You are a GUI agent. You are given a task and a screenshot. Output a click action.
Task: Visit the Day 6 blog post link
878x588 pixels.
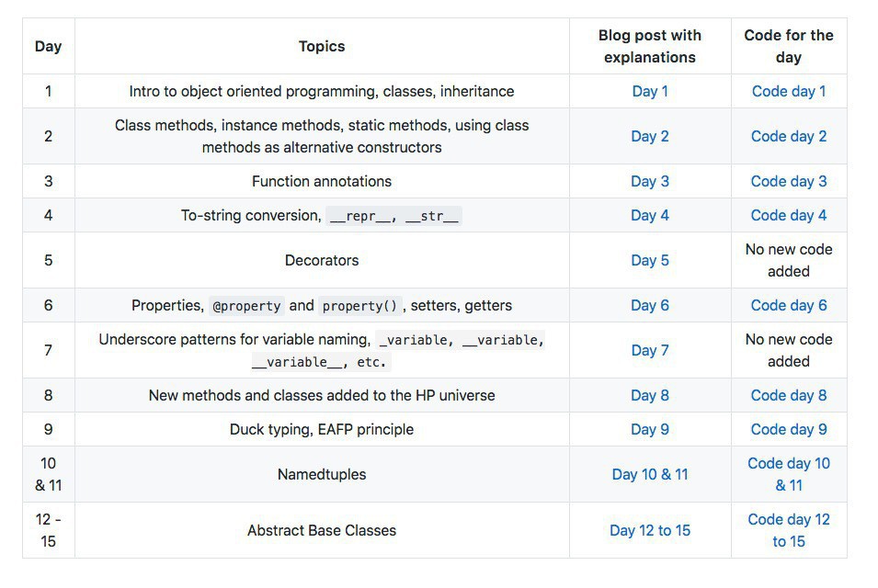(x=649, y=305)
